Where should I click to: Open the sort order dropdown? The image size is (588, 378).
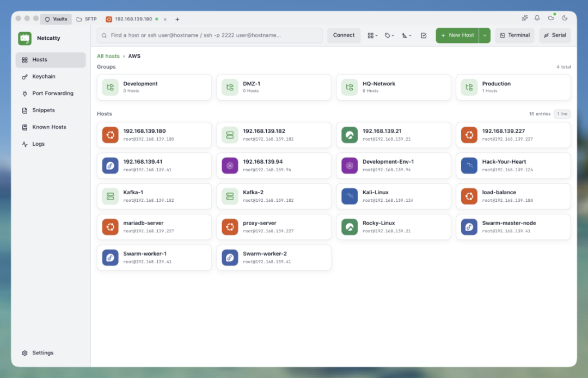[x=407, y=35]
